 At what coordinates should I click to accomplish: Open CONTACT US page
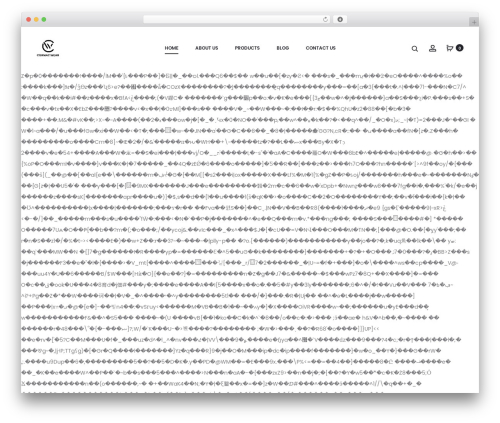tap(321, 48)
